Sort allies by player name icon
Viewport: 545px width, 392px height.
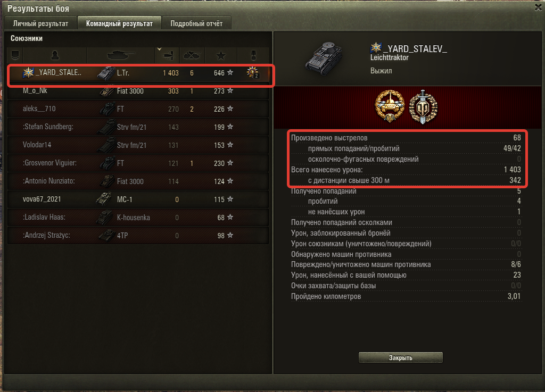tap(55, 55)
